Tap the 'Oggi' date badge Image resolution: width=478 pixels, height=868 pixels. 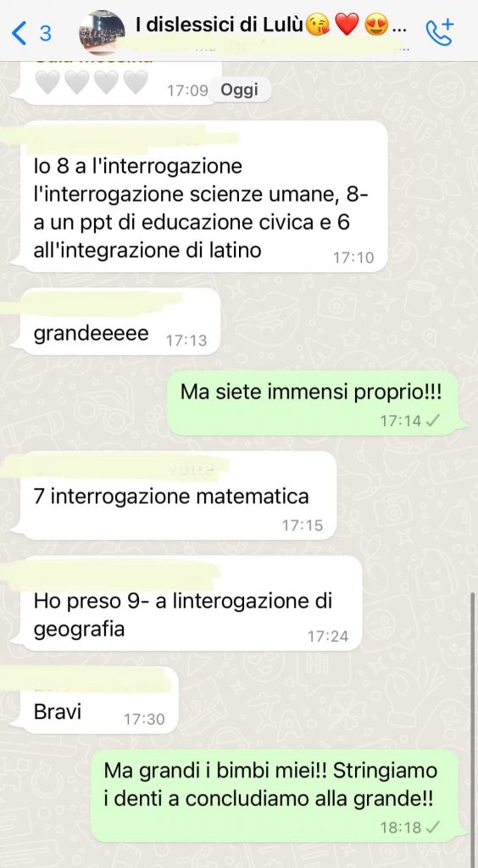click(240, 90)
